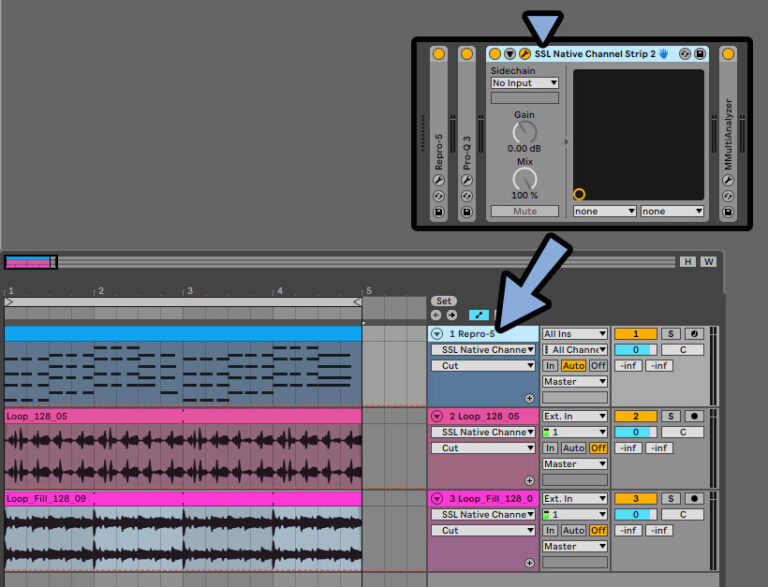The image size is (768, 587).
Task: Click the wrench icon on Repro-5 device
Action: [x=438, y=181]
